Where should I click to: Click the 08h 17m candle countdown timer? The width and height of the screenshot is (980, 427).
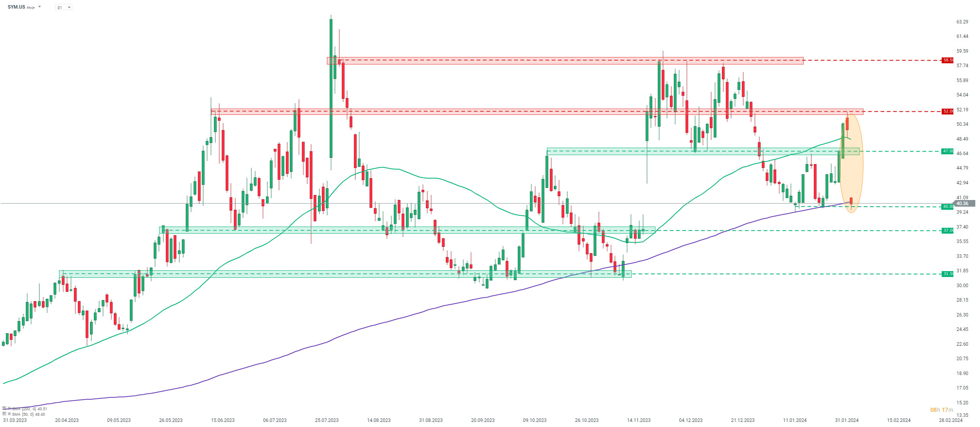click(942, 410)
